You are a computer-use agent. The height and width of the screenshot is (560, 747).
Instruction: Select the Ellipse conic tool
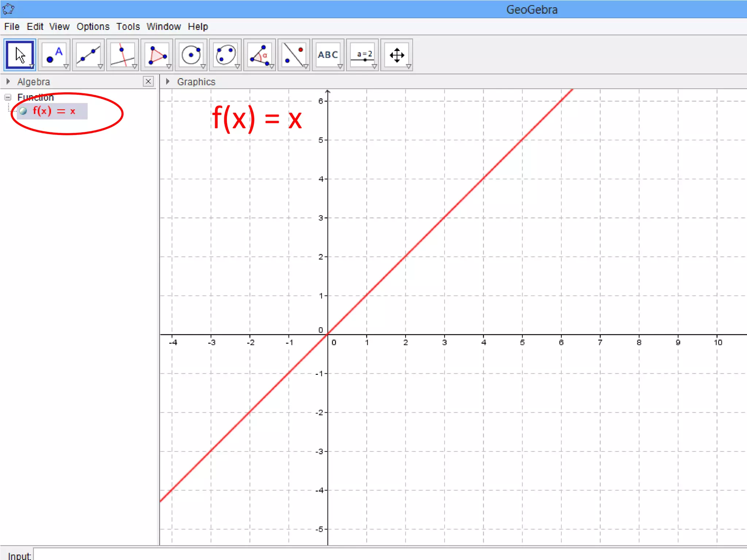click(225, 55)
